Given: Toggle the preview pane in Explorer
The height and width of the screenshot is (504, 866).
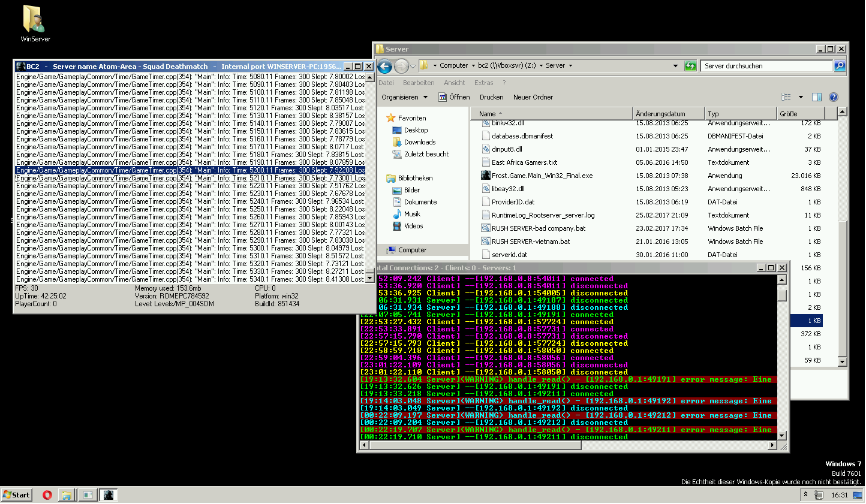Looking at the screenshot, I should (x=816, y=97).
